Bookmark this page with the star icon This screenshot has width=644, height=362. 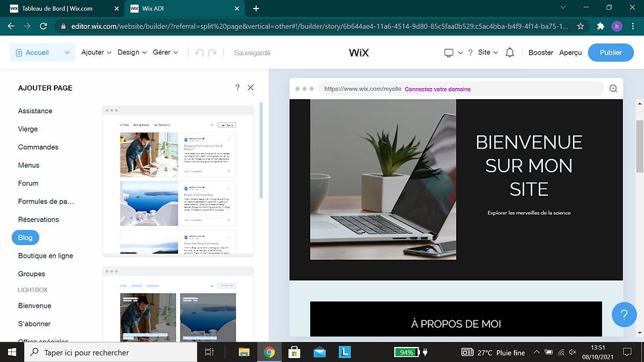[580, 26]
